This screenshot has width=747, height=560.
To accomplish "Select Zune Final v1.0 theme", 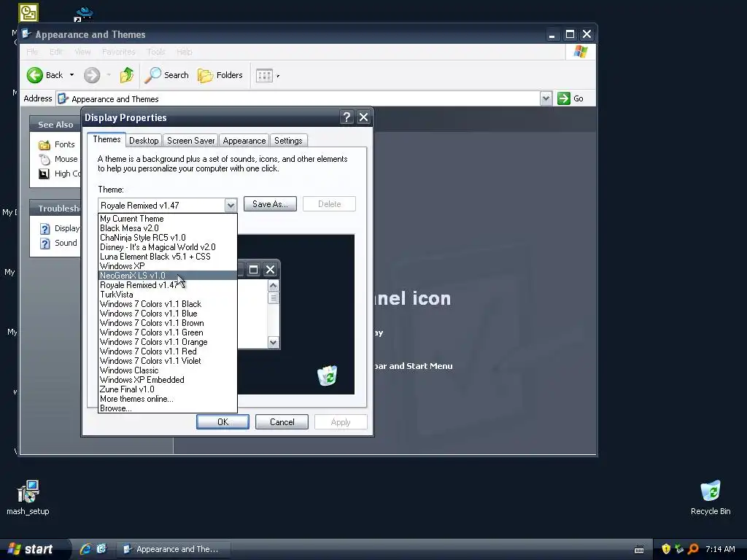I will click(167, 389).
